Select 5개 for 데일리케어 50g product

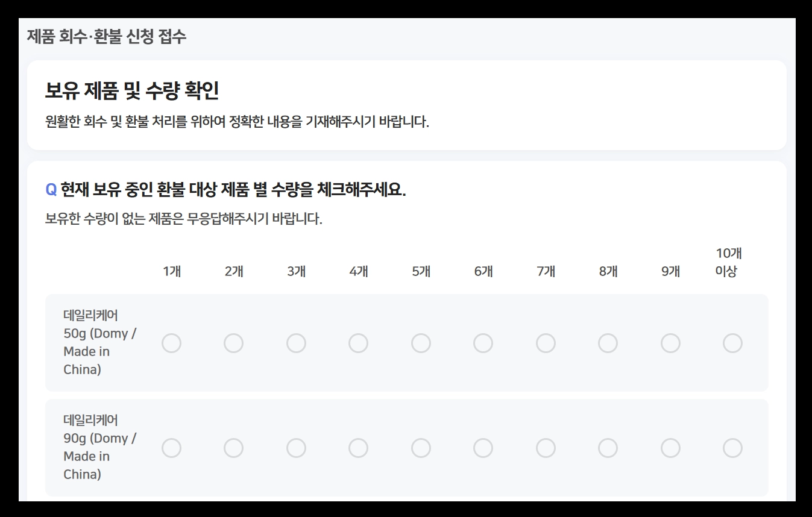click(421, 343)
